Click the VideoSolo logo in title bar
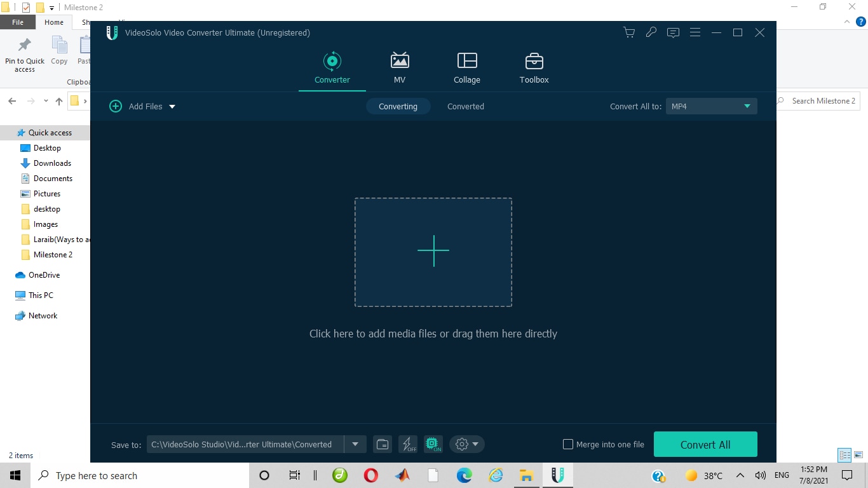The height and width of the screenshot is (488, 868). (x=112, y=32)
